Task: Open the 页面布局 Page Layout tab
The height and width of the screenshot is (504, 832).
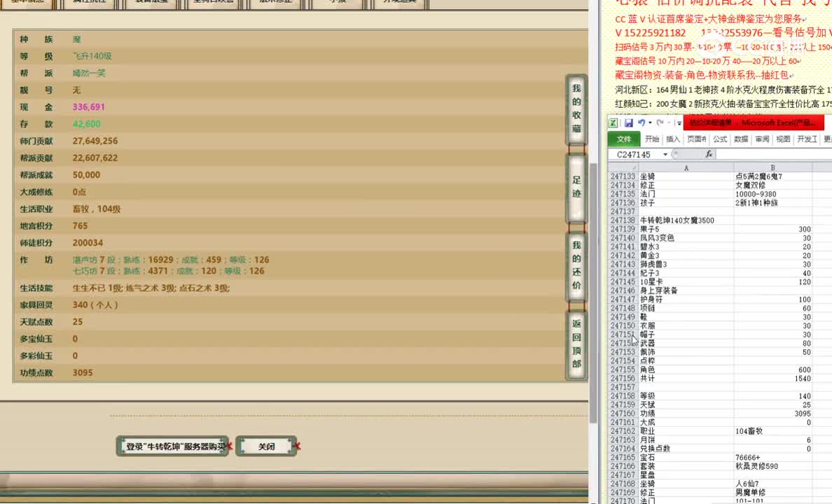Action: (696, 139)
